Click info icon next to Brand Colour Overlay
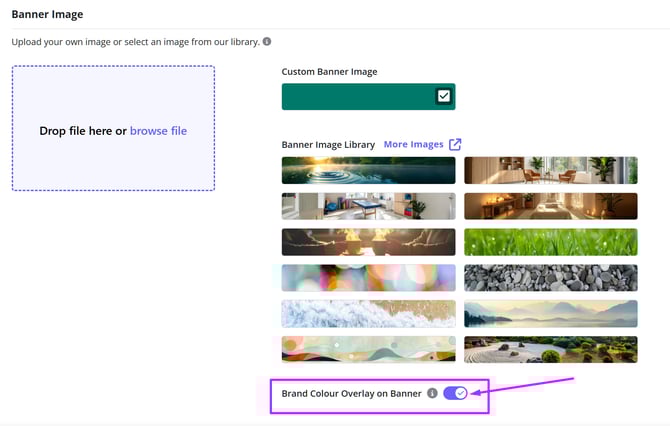This screenshot has width=670, height=426. tap(432, 393)
